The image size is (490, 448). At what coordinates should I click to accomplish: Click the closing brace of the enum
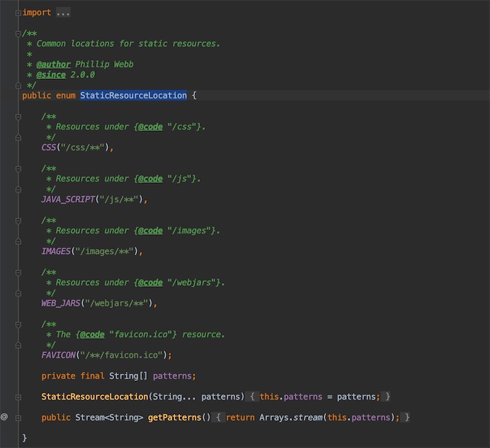pyautogui.click(x=25, y=438)
